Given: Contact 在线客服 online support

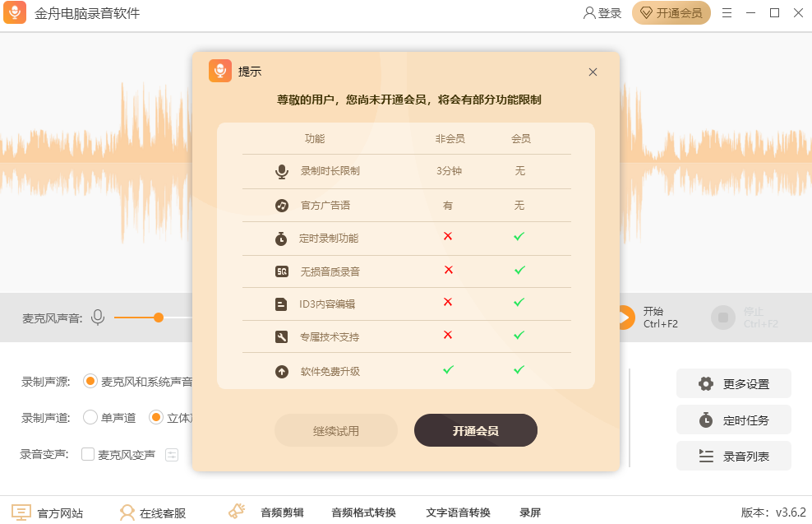Looking at the screenshot, I should (153, 512).
